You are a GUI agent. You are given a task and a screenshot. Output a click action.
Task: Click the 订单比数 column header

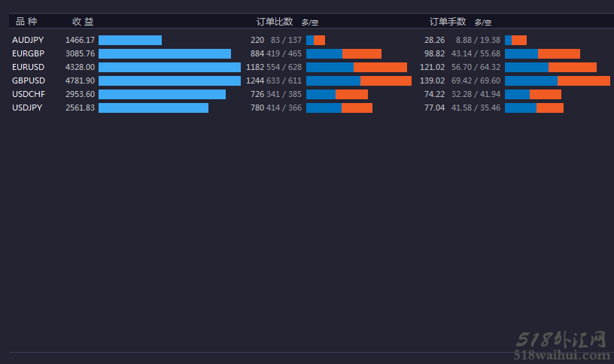point(275,22)
